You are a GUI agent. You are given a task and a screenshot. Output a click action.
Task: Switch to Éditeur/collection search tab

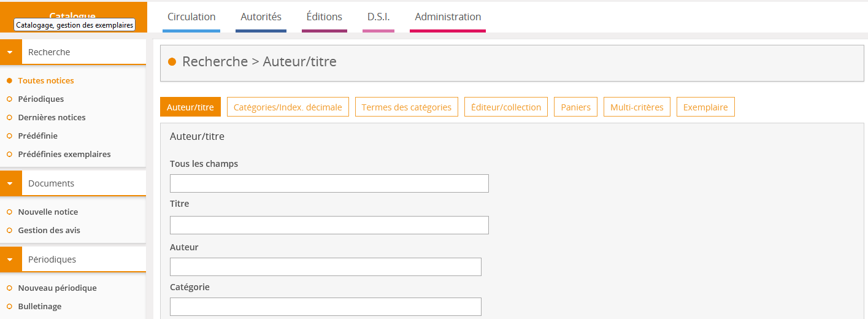(505, 107)
